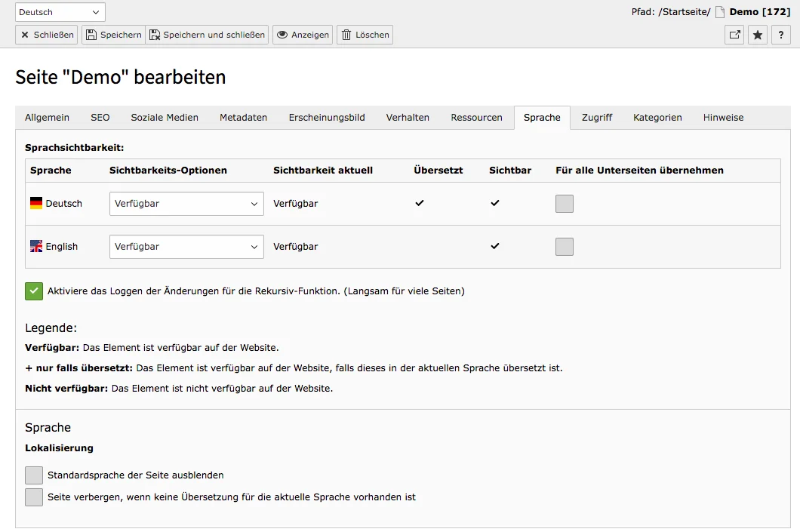Open Sichtbarkeits-Optionen dropdown for Deutsch
800x532 pixels.
pos(186,203)
